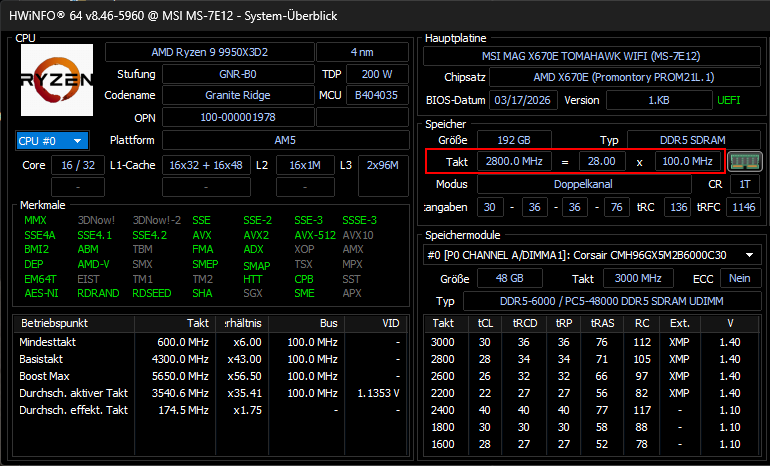Click the Durchsch. aktiver Takt row

point(210,393)
